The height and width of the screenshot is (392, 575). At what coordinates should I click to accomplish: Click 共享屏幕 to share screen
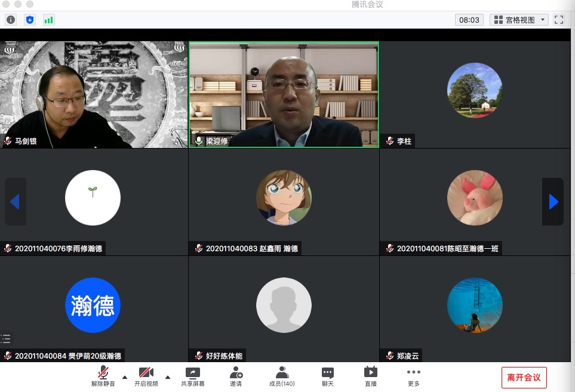point(193,376)
